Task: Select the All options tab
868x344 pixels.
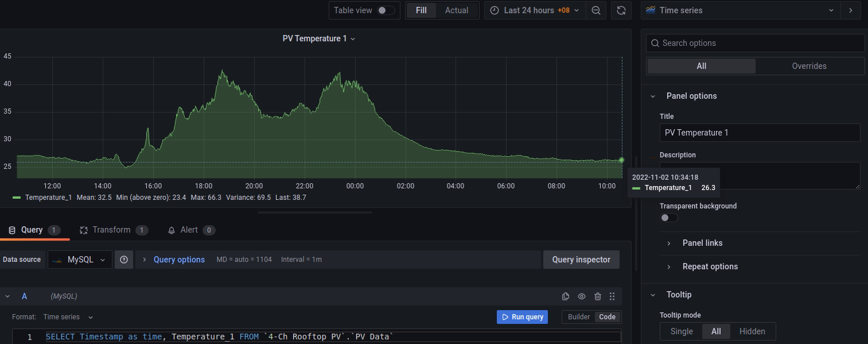Action: point(701,66)
